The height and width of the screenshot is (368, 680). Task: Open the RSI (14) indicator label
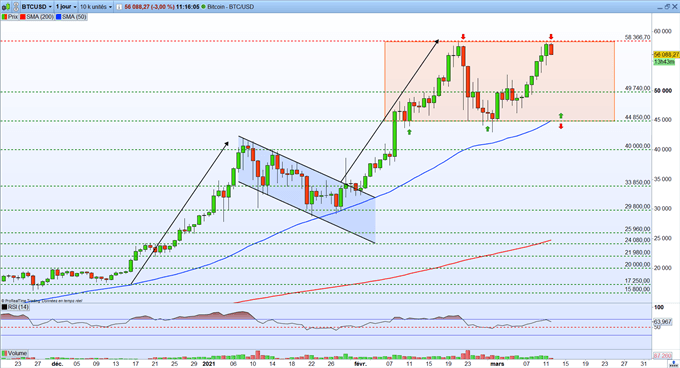tap(18, 307)
